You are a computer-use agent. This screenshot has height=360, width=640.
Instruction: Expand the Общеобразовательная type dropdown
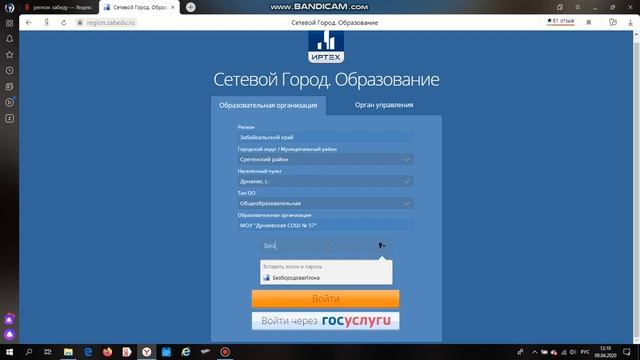coord(326,203)
